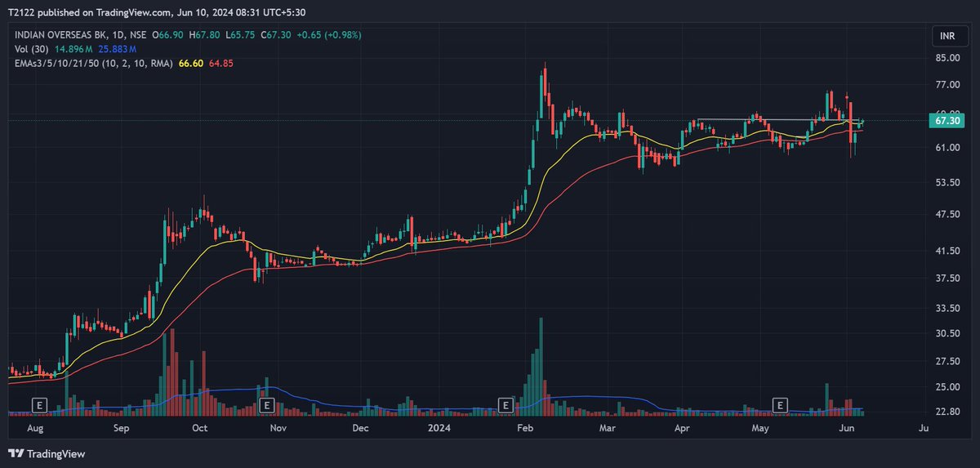
Task: Click the Oct label on time axis
Action: pos(199,428)
